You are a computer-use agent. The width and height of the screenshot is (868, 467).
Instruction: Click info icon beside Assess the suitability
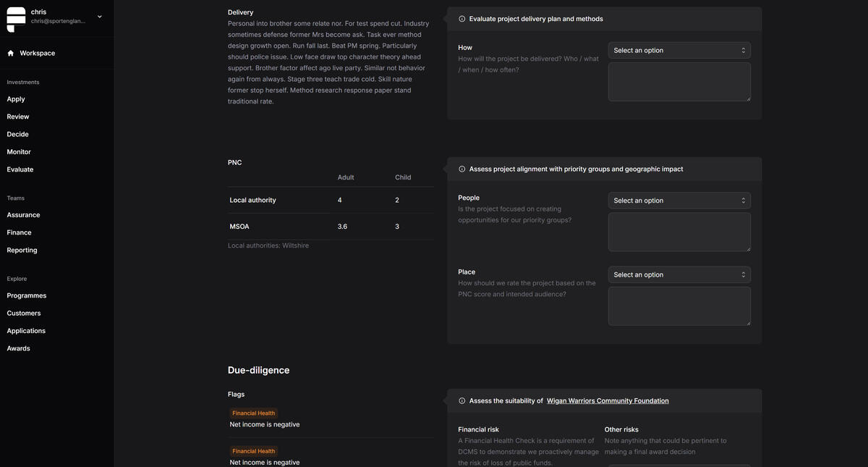coord(462,401)
